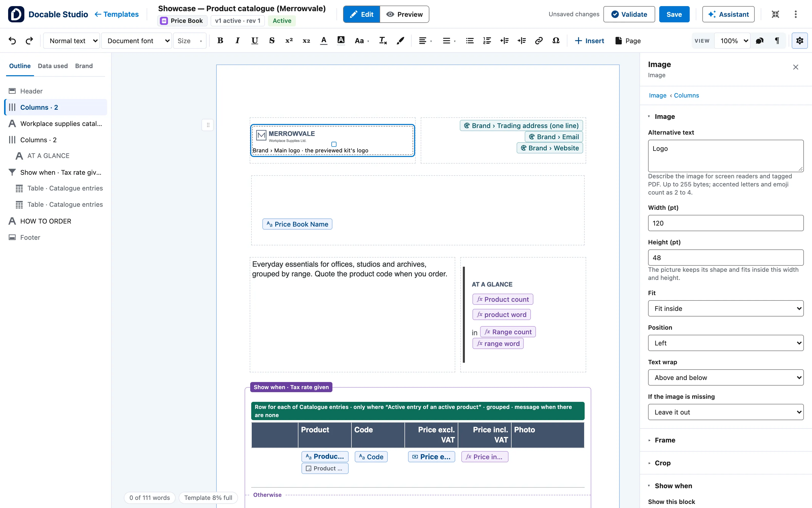Open the line spacing dropdown
This screenshot has height=508, width=812.
(x=449, y=41)
